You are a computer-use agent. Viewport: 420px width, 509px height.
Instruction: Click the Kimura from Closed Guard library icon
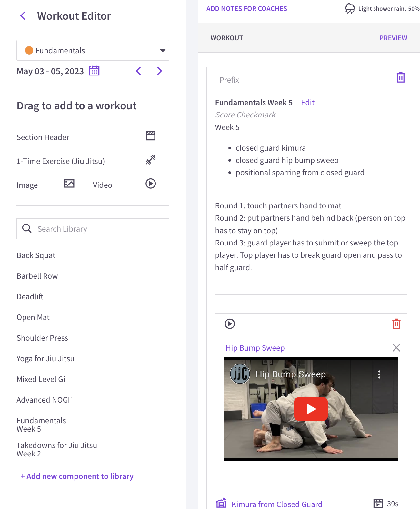pyautogui.click(x=221, y=503)
